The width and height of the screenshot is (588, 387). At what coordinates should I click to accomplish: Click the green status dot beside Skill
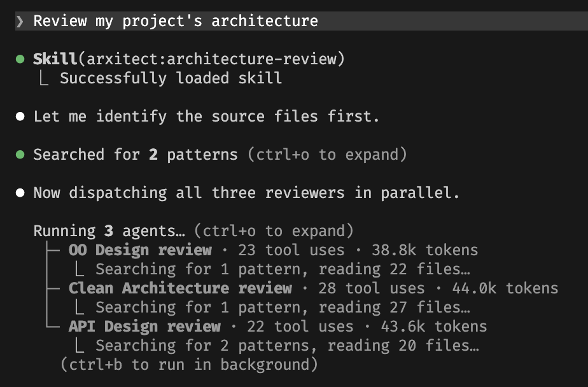(20, 59)
